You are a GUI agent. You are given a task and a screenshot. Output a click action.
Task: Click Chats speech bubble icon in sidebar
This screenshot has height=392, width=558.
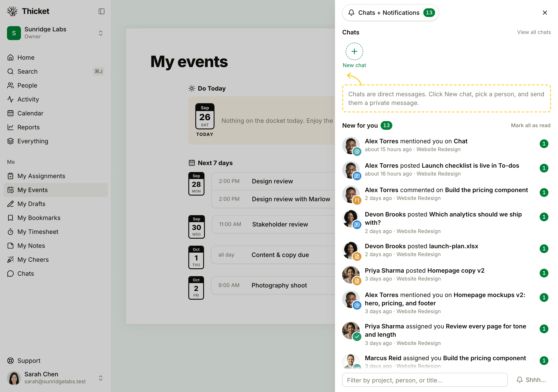10,274
